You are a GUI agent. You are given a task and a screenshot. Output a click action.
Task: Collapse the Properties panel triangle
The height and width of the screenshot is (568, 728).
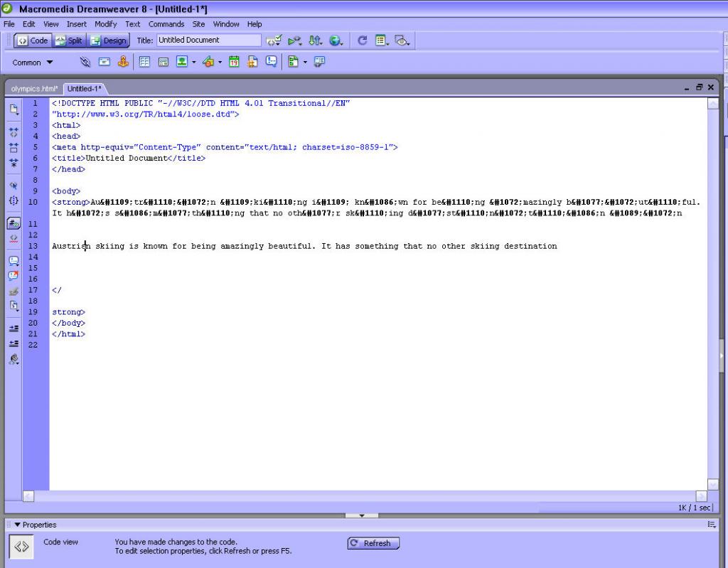(x=17, y=525)
